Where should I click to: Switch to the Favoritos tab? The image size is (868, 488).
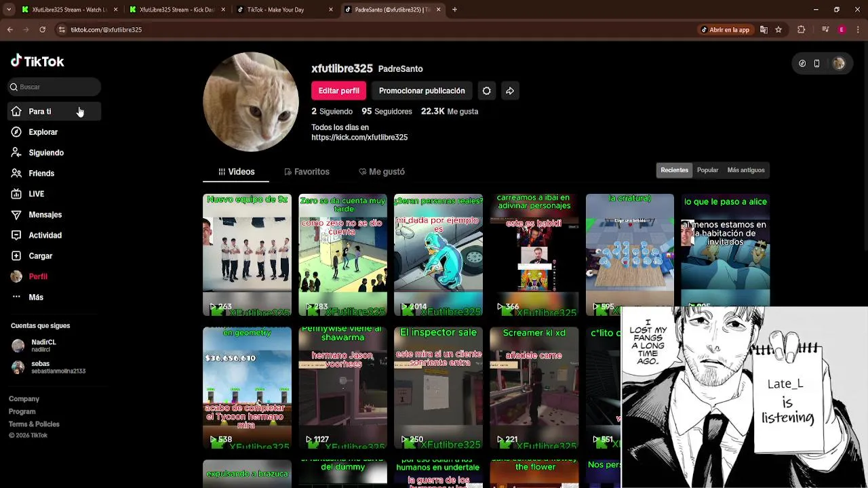tap(307, 172)
